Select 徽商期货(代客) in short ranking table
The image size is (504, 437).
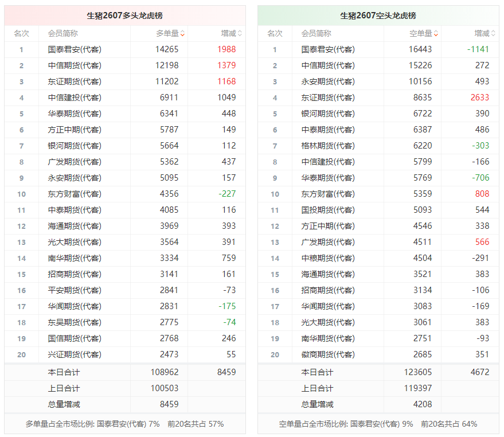tap(328, 354)
